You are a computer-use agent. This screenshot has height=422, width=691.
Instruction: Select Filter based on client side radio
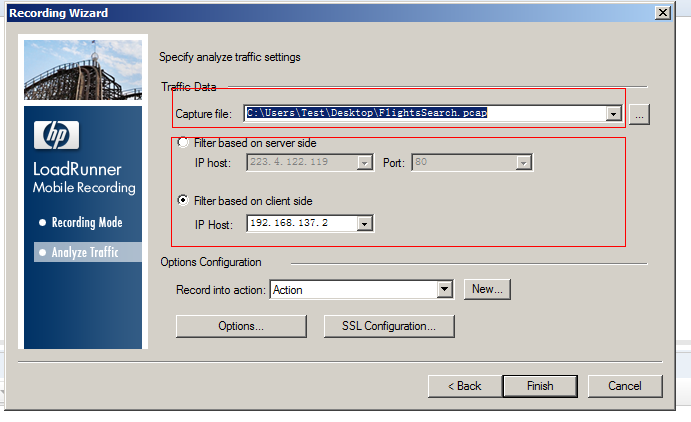(x=183, y=200)
